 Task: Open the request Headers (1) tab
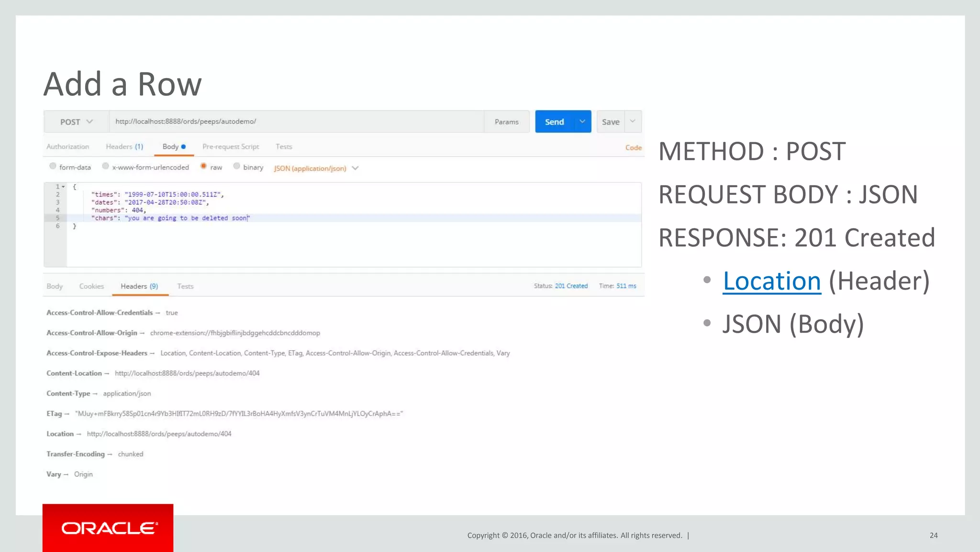pyautogui.click(x=124, y=146)
